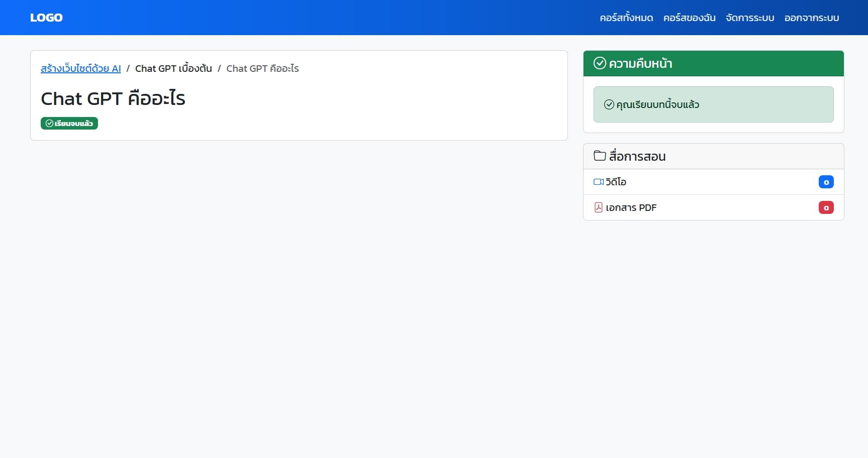Click the video camera icon beside วิดีโอ

(x=599, y=182)
